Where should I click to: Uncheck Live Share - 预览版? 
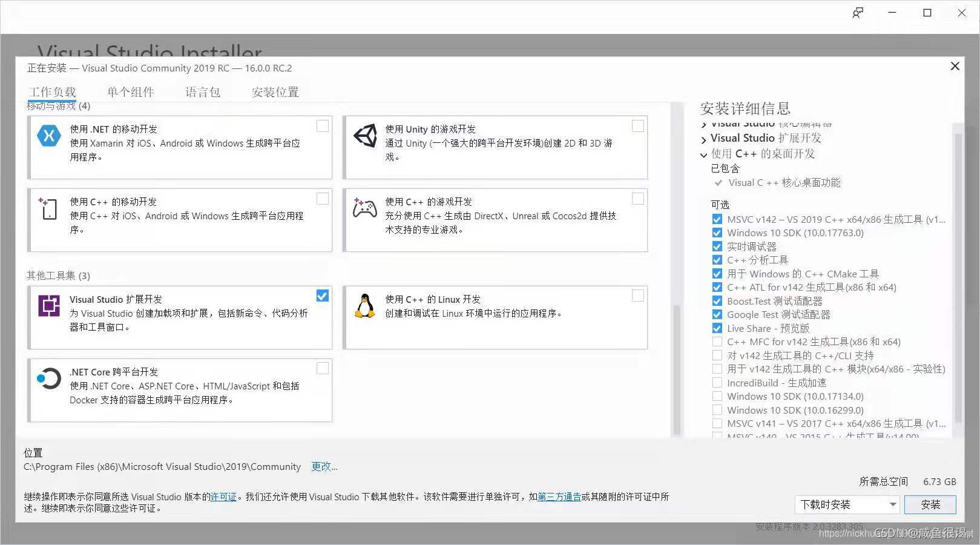coord(716,328)
